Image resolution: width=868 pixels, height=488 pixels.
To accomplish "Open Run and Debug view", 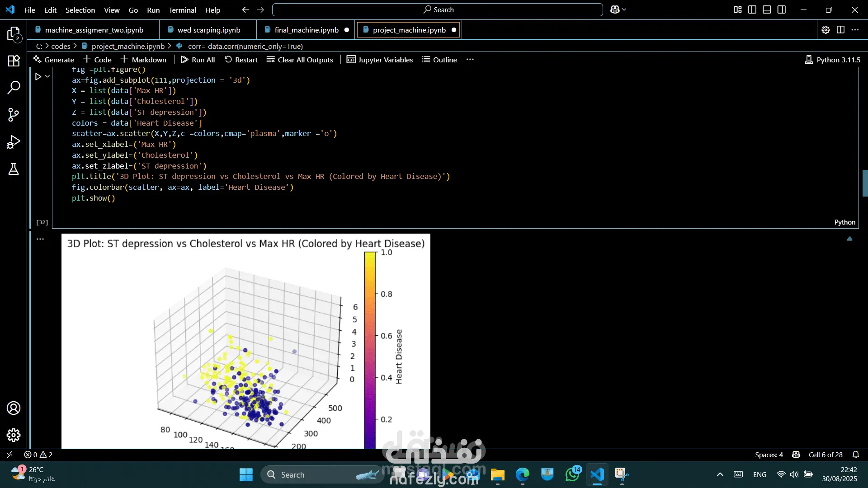I will pyautogui.click(x=14, y=142).
